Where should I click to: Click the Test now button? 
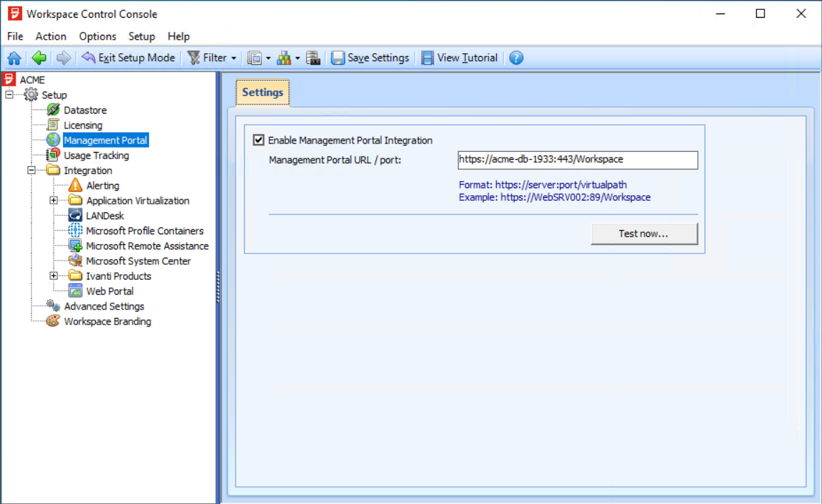644,234
